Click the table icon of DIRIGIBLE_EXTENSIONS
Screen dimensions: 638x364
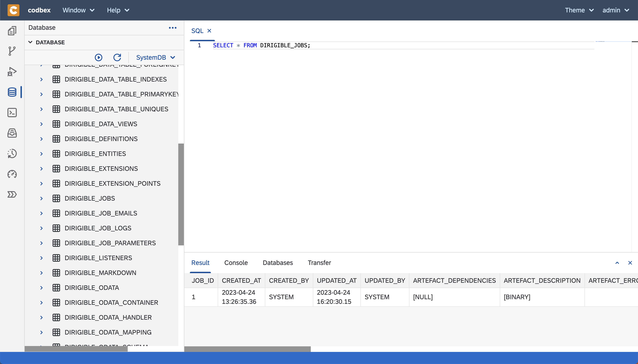point(56,169)
